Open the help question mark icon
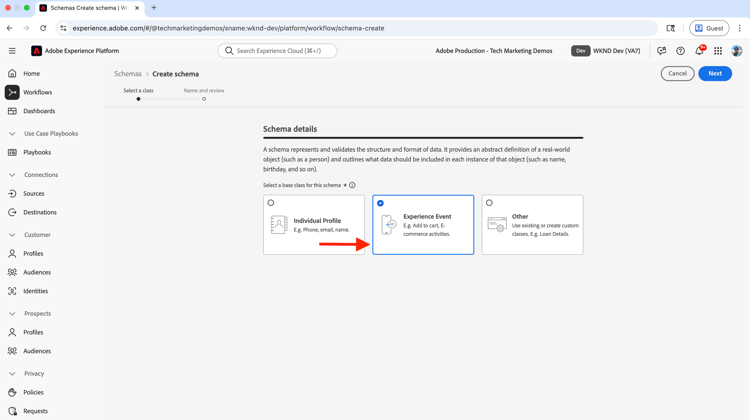This screenshot has height=420, width=750. [680, 51]
